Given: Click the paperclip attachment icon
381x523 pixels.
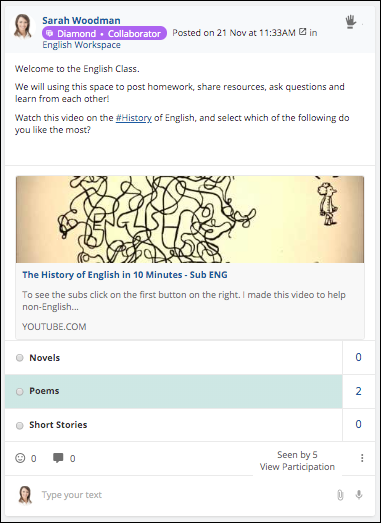Looking at the screenshot, I should pyautogui.click(x=340, y=495).
